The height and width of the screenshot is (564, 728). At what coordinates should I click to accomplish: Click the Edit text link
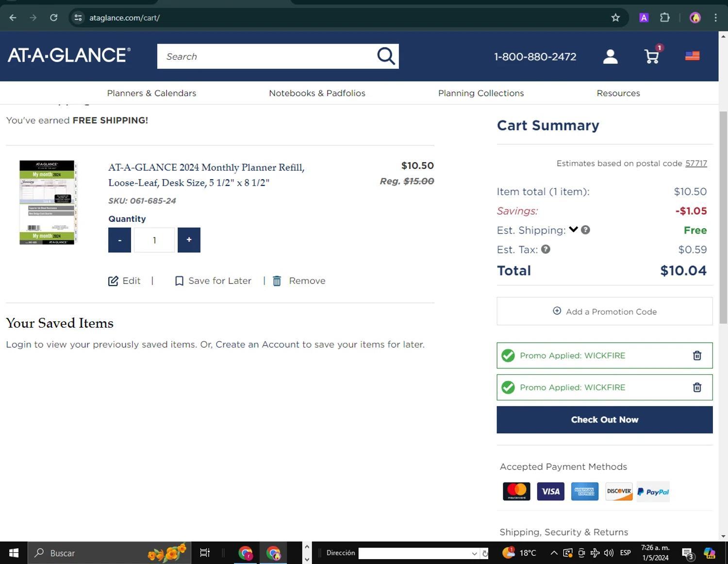132,281
